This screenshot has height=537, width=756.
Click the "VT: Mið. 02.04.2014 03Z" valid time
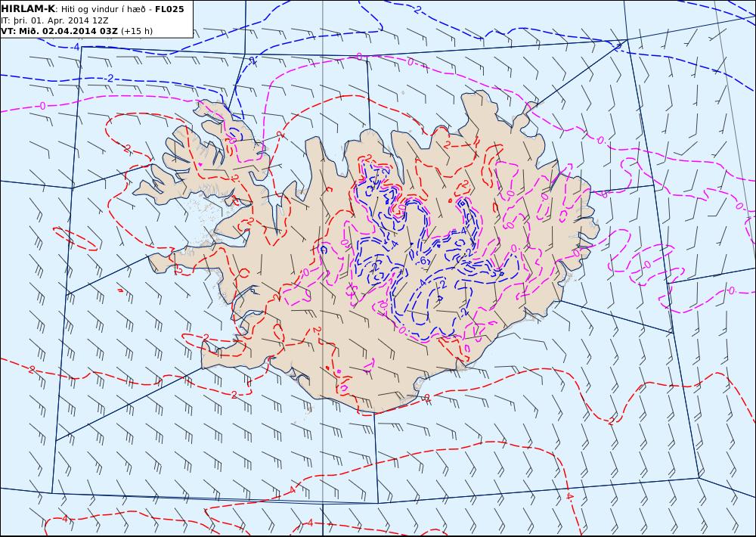[59, 31]
